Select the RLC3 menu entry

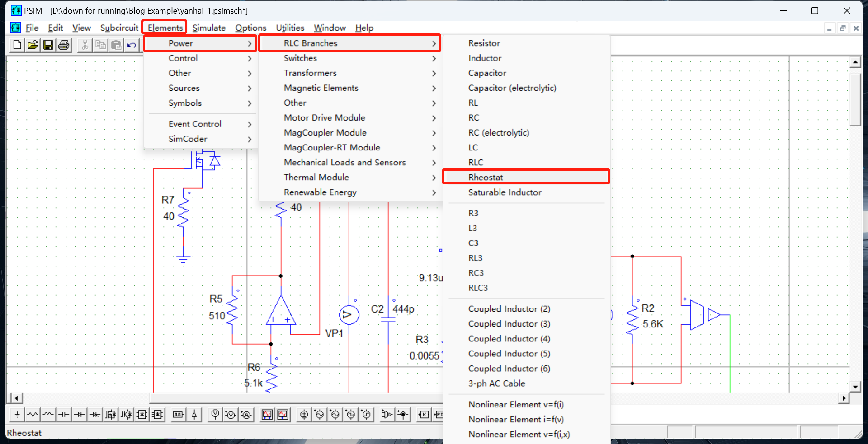[x=526, y=288]
